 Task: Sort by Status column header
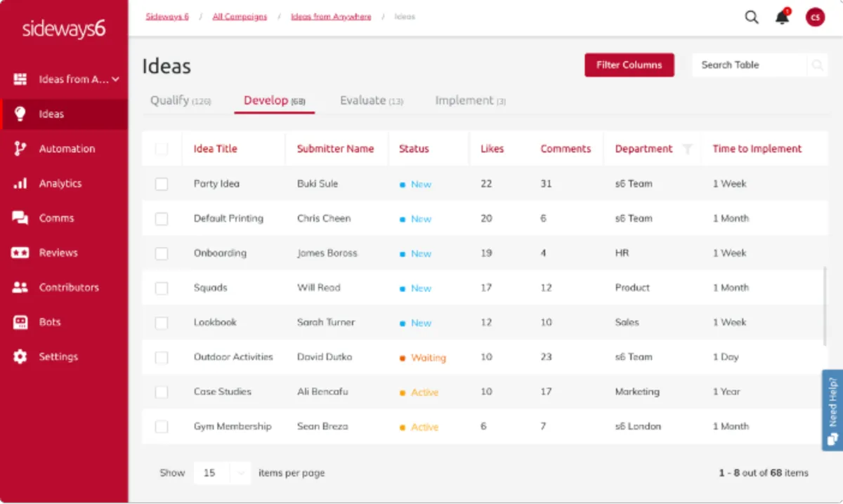pos(414,149)
